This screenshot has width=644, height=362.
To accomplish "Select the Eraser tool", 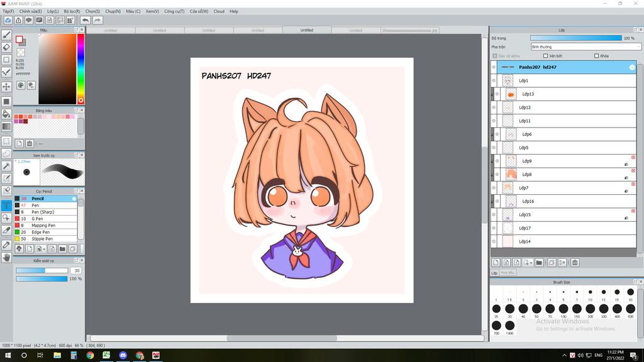I will pos(6,47).
